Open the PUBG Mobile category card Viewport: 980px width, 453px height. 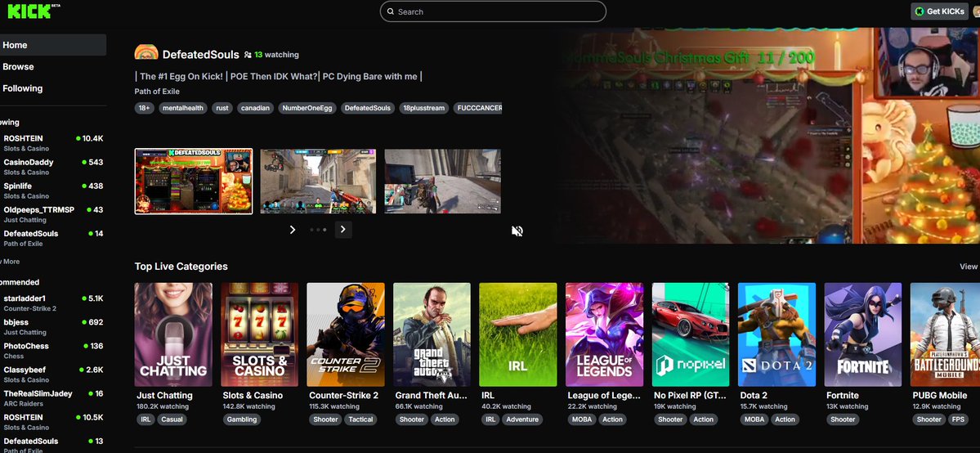(945, 334)
